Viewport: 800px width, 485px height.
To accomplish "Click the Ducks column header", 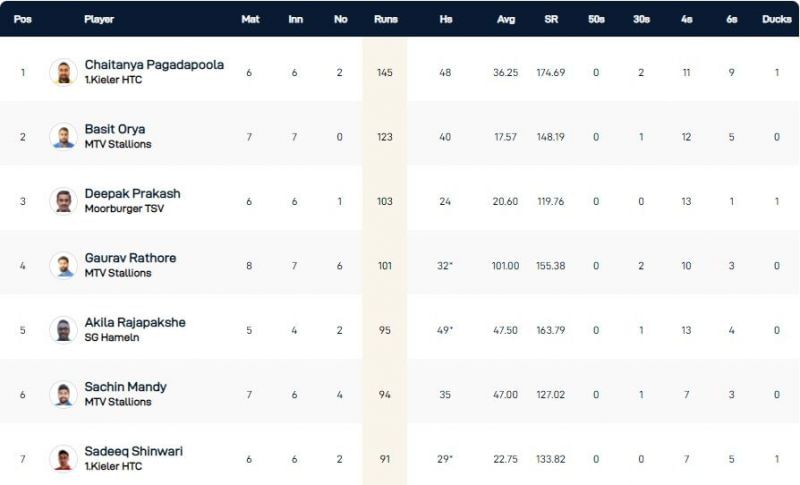I will pos(776,19).
